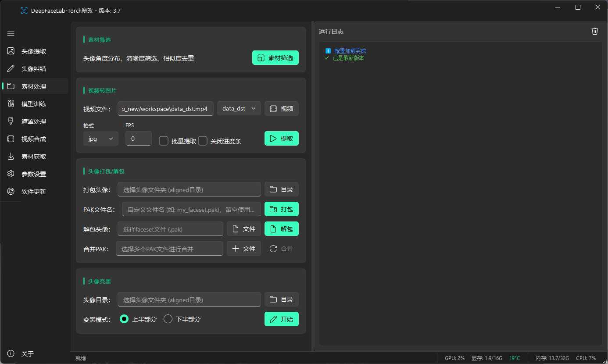Select the 下半部分 radio button

click(168, 319)
